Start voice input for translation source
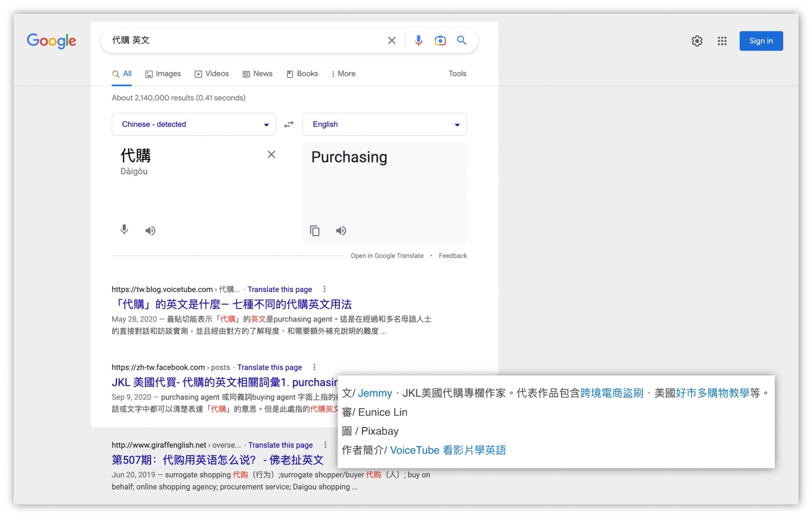Viewport: 812px width, 518px height. click(124, 230)
